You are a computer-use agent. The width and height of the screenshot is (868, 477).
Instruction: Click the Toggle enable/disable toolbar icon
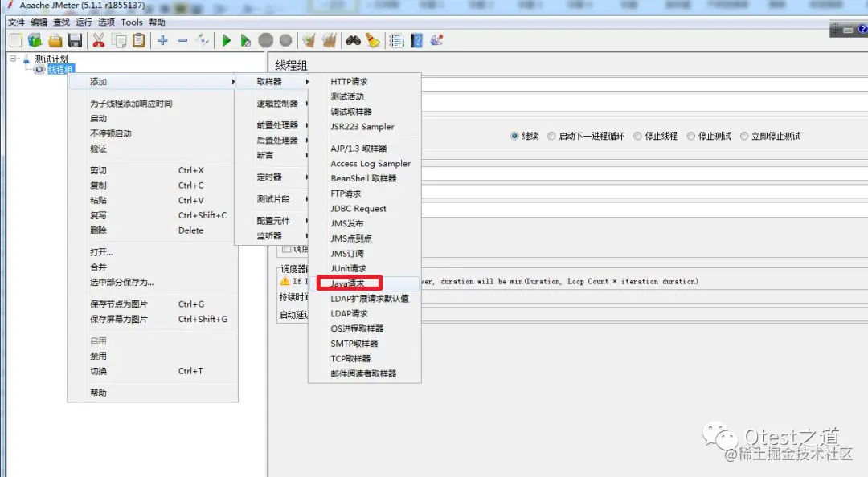tap(203, 40)
